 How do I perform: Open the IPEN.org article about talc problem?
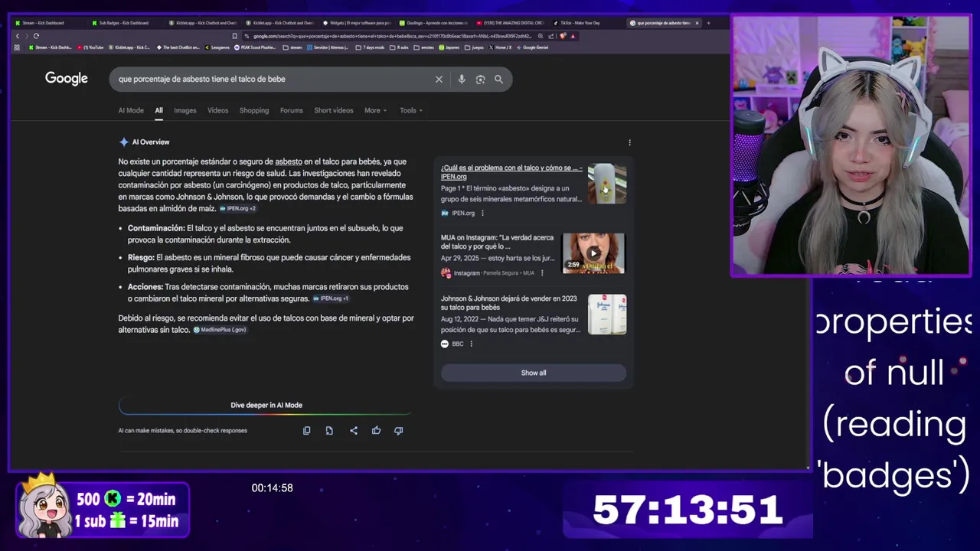(x=511, y=172)
